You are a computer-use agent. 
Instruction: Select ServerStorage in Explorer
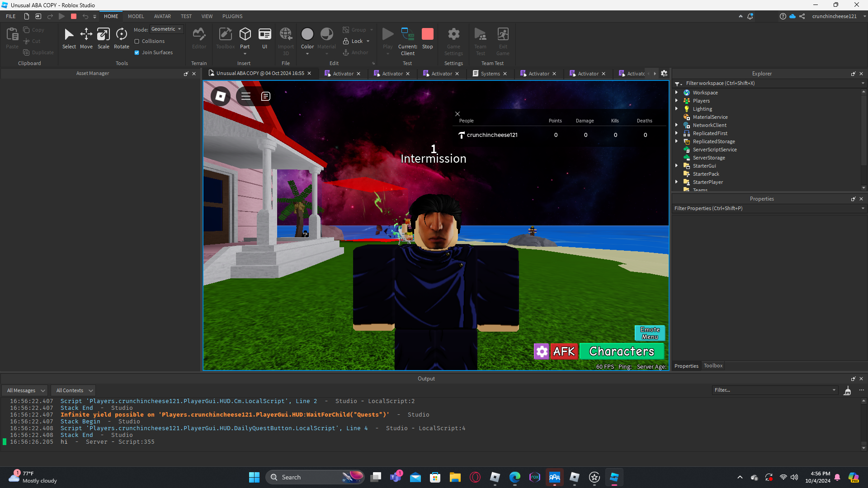(709, 158)
